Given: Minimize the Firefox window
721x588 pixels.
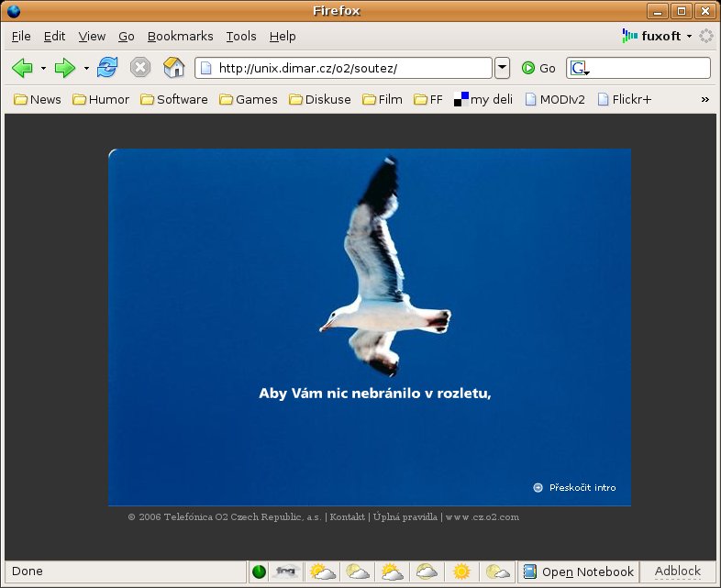Looking at the screenshot, I should [x=658, y=11].
